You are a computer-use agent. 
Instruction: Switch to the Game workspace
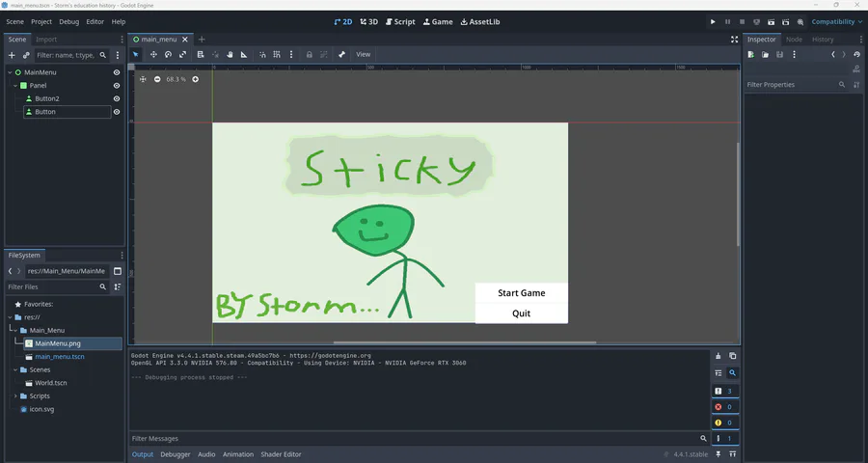click(438, 21)
